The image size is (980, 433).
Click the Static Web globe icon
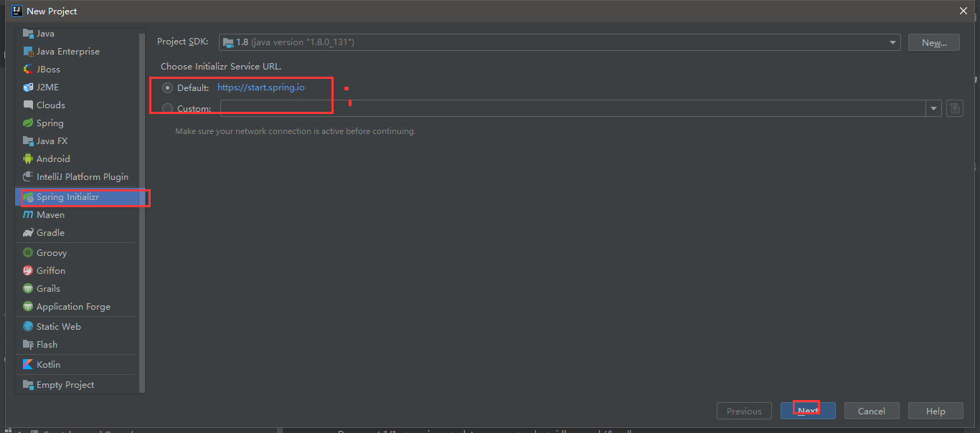[x=28, y=327]
